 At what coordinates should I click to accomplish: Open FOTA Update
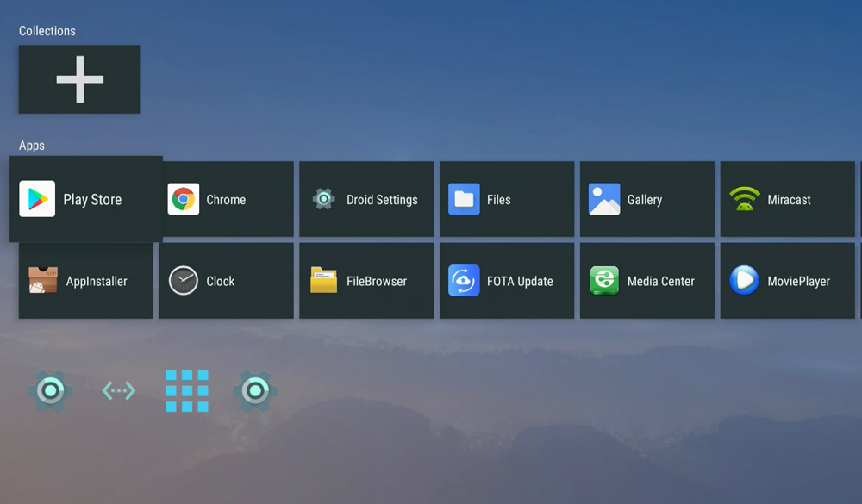click(507, 281)
